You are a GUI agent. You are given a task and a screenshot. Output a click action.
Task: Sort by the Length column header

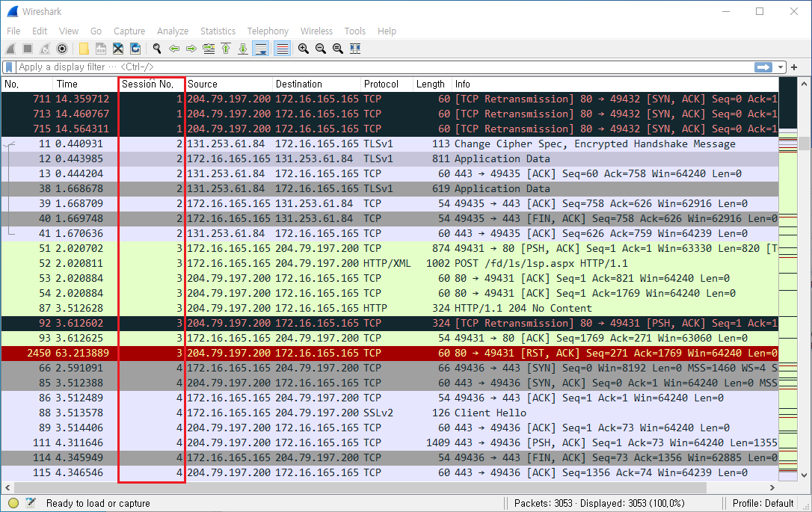coord(432,84)
